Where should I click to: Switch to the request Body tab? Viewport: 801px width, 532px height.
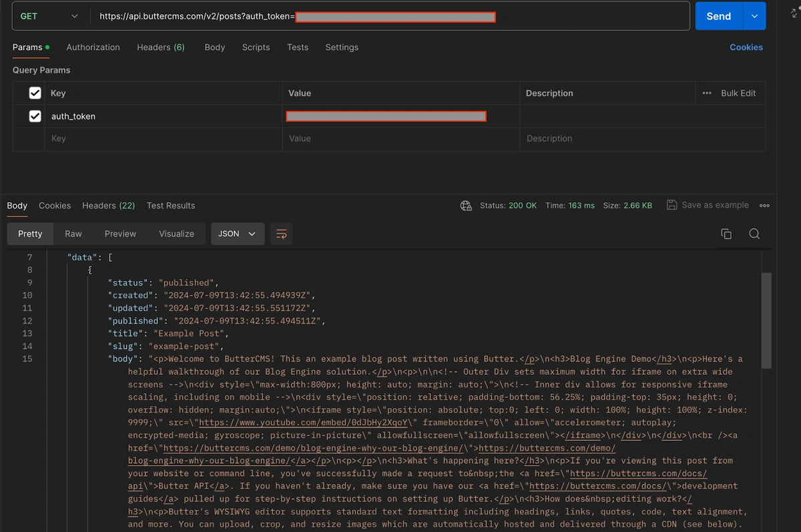pos(215,47)
